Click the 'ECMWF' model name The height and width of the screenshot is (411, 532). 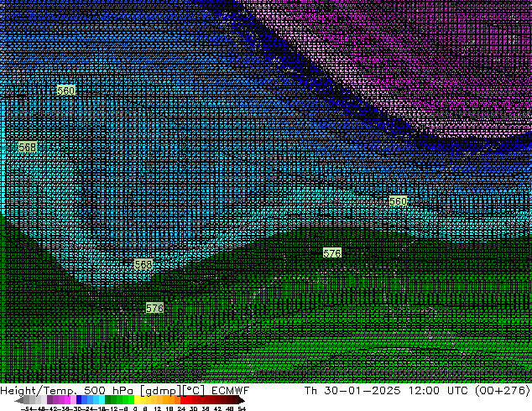[231, 390]
